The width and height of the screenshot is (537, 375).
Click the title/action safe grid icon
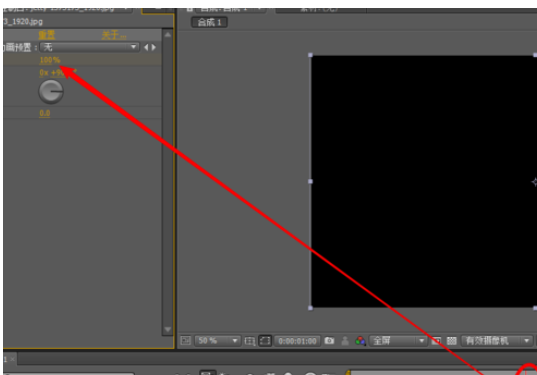pyautogui.click(x=250, y=341)
